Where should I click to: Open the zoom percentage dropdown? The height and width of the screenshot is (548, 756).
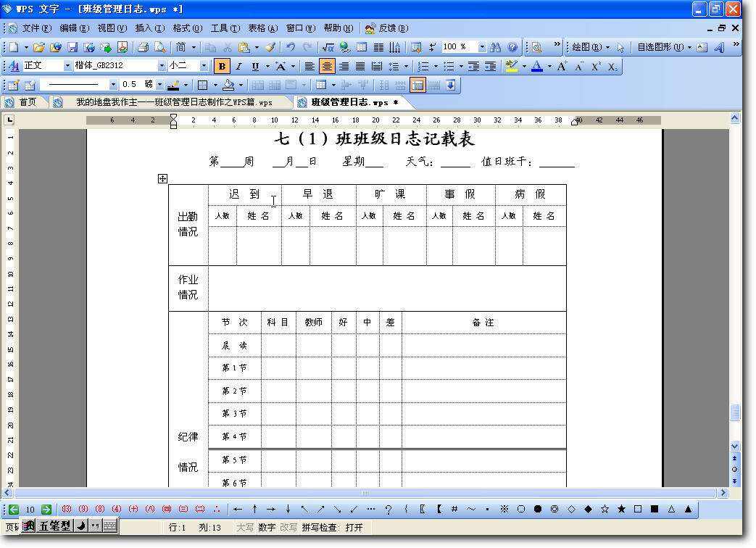click(481, 47)
